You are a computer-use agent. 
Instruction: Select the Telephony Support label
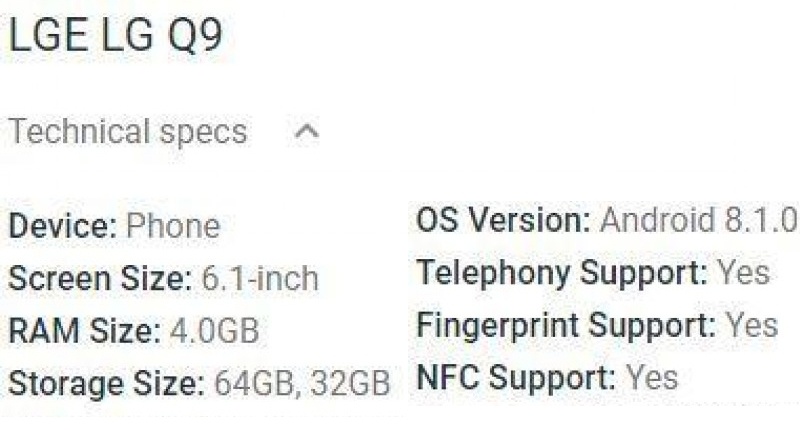[561, 272]
